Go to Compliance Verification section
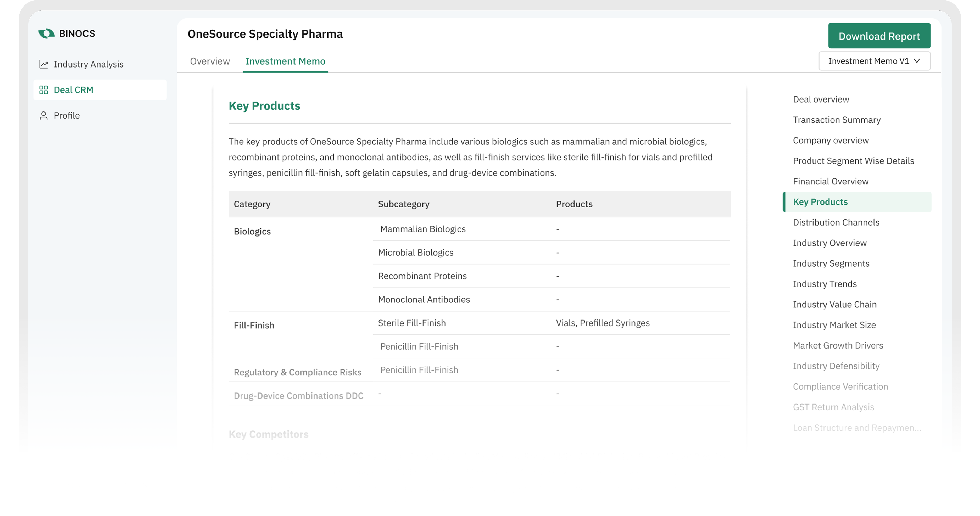Viewport: 980px width, 516px height. pyautogui.click(x=840, y=387)
